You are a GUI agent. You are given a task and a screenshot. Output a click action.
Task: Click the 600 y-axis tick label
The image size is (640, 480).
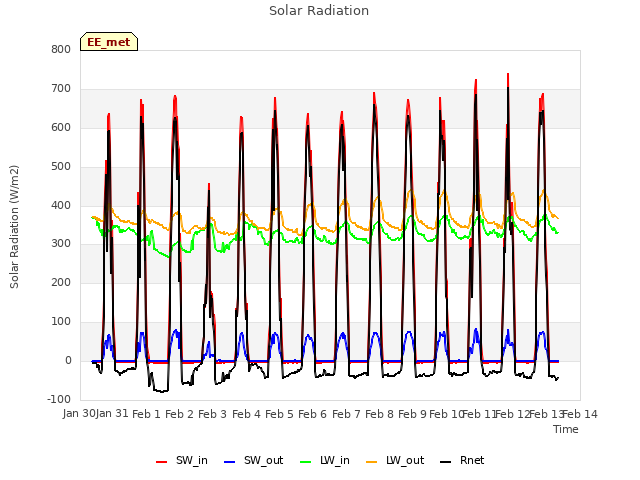(x=61, y=128)
